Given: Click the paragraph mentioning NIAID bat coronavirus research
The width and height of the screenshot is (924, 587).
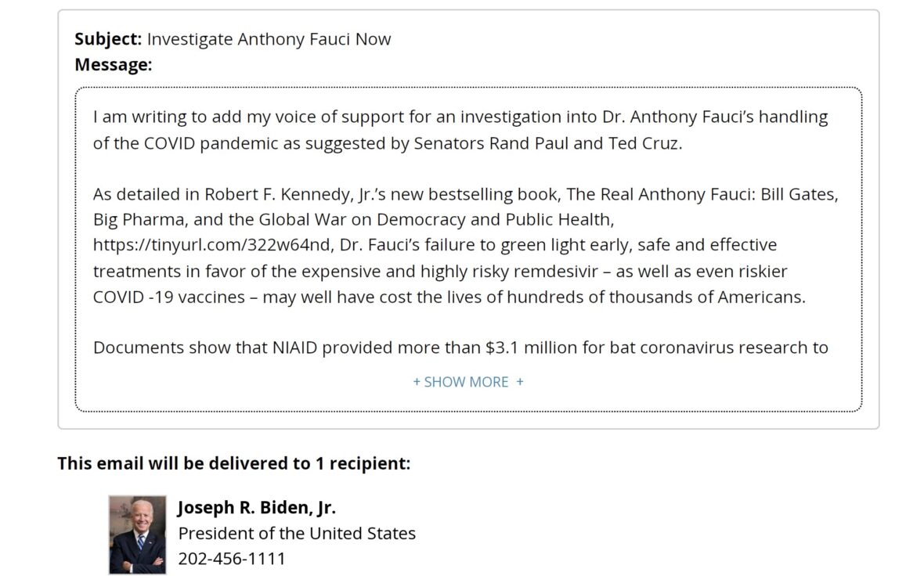Looking at the screenshot, I should pyautogui.click(x=460, y=348).
